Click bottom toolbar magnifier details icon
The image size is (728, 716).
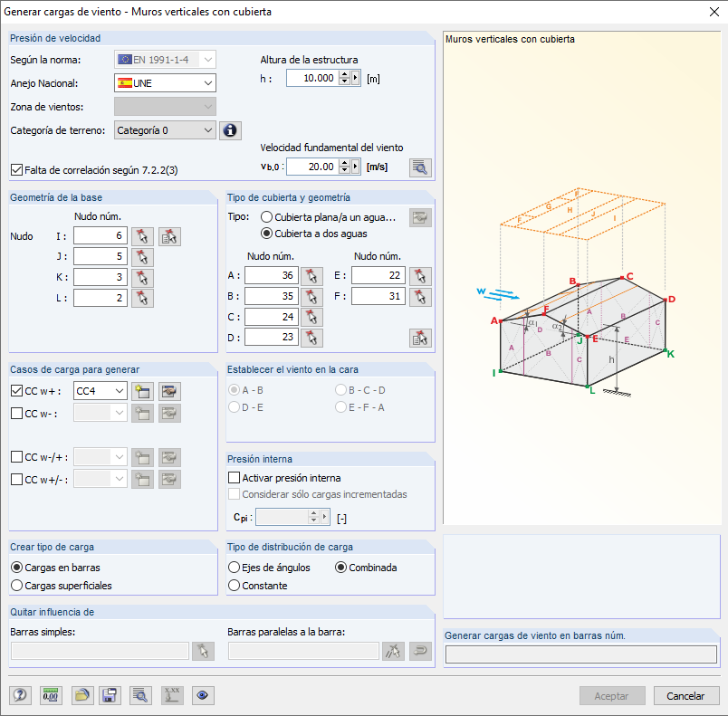coord(140,695)
